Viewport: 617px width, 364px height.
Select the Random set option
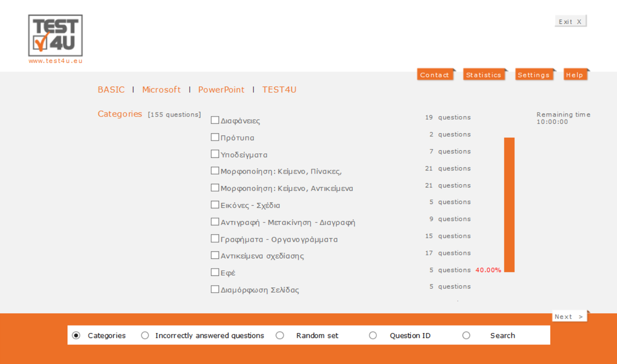[280, 335]
